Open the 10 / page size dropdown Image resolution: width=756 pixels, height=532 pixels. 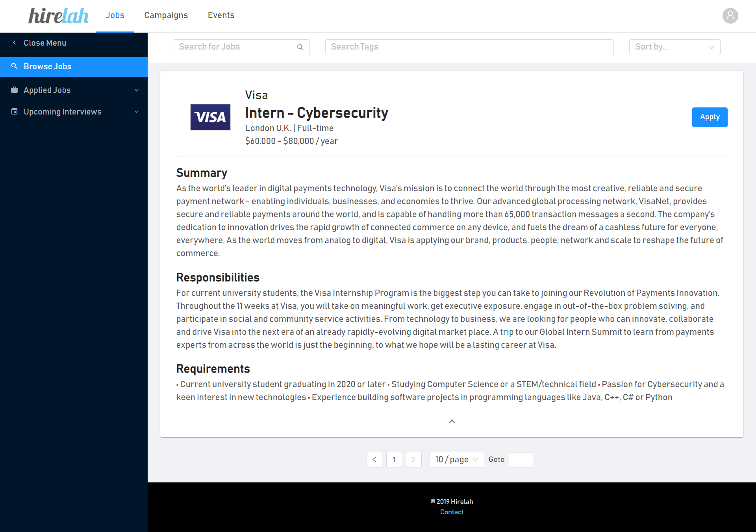(456, 460)
